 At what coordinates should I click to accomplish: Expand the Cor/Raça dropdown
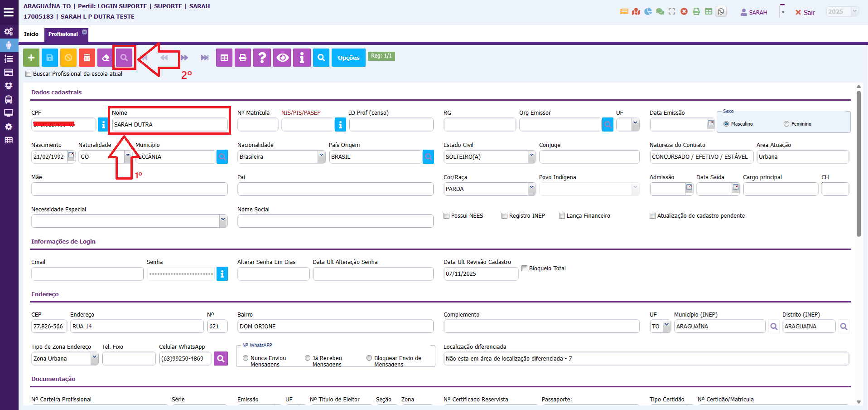(531, 189)
